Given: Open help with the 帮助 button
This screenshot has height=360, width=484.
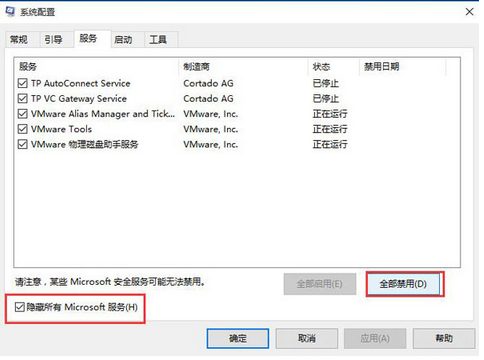Looking at the screenshot, I should pos(444,339).
